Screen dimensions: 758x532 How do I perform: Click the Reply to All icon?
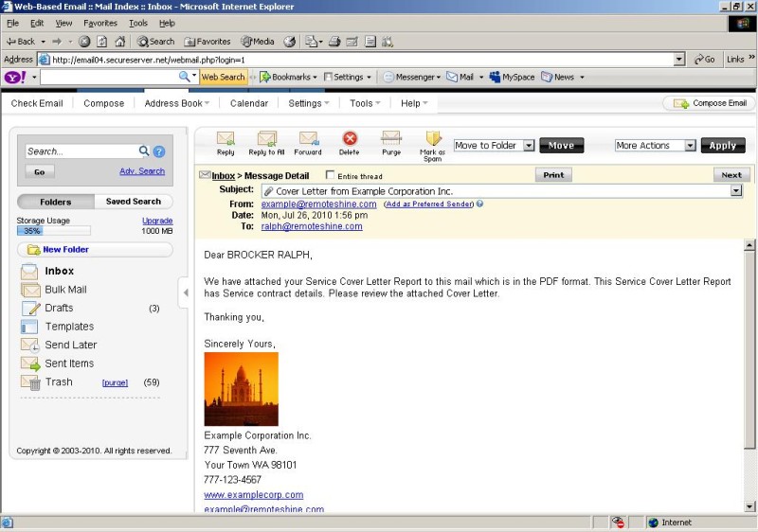click(266, 139)
